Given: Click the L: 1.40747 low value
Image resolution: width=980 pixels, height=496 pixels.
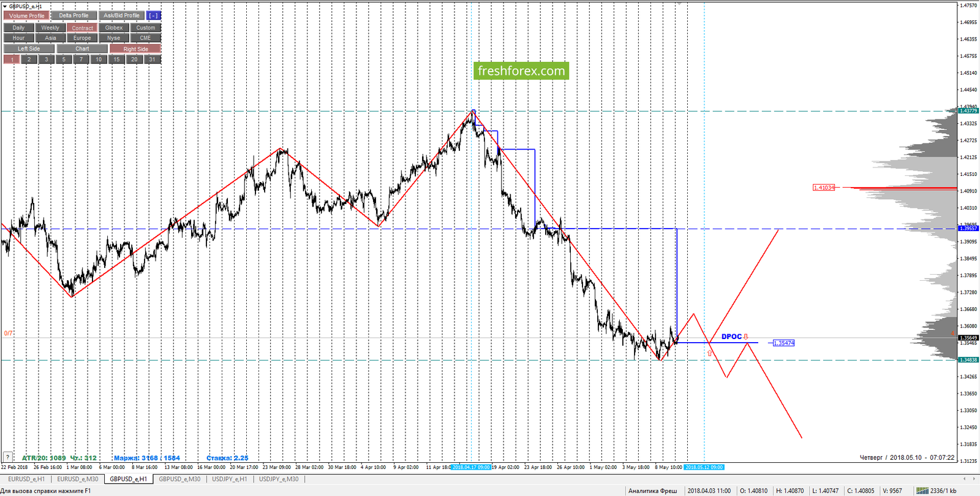Looking at the screenshot, I should coord(825,490).
